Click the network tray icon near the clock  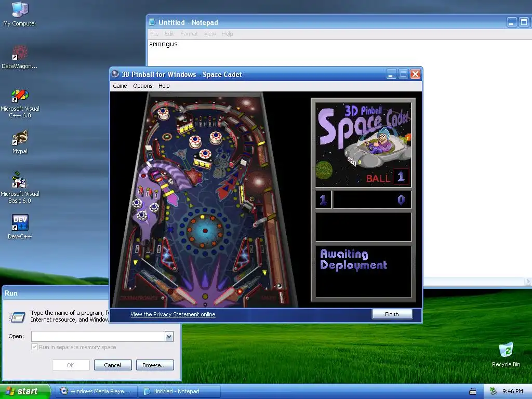(x=493, y=391)
